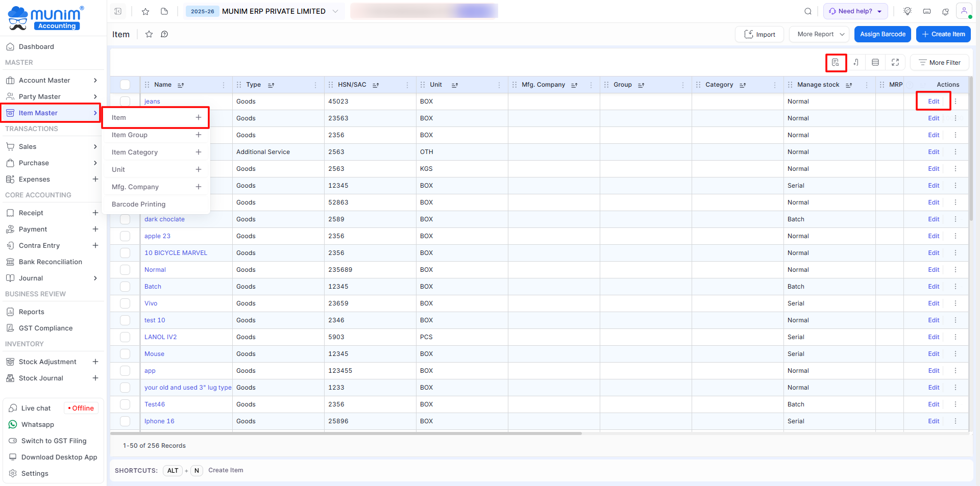The image size is (980, 486).
Task: Open the user profile avatar
Action: point(964,11)
